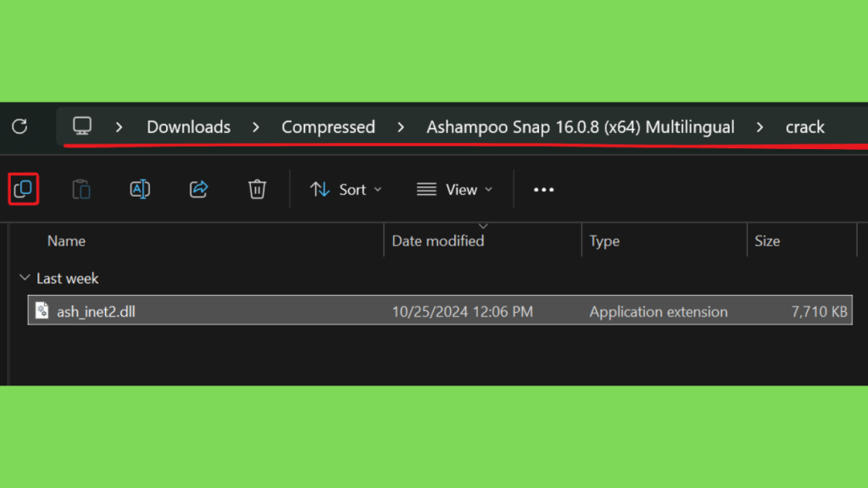Screen dimensions: 868x488
Task: Open the See more ellipsis menu
Action: coord(543,190)
